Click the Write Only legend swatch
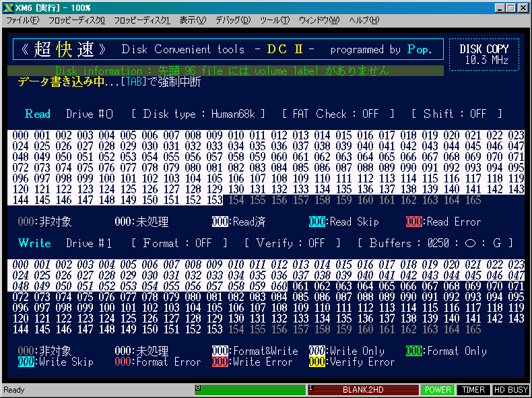532x398 pixels. coord(317,351)
